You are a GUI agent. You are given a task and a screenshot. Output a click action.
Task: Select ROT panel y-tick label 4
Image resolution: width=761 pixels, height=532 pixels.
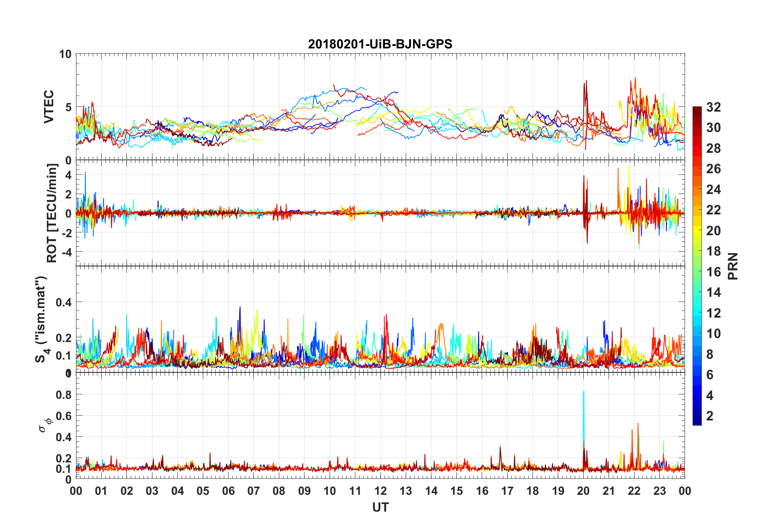pos(68,175)
